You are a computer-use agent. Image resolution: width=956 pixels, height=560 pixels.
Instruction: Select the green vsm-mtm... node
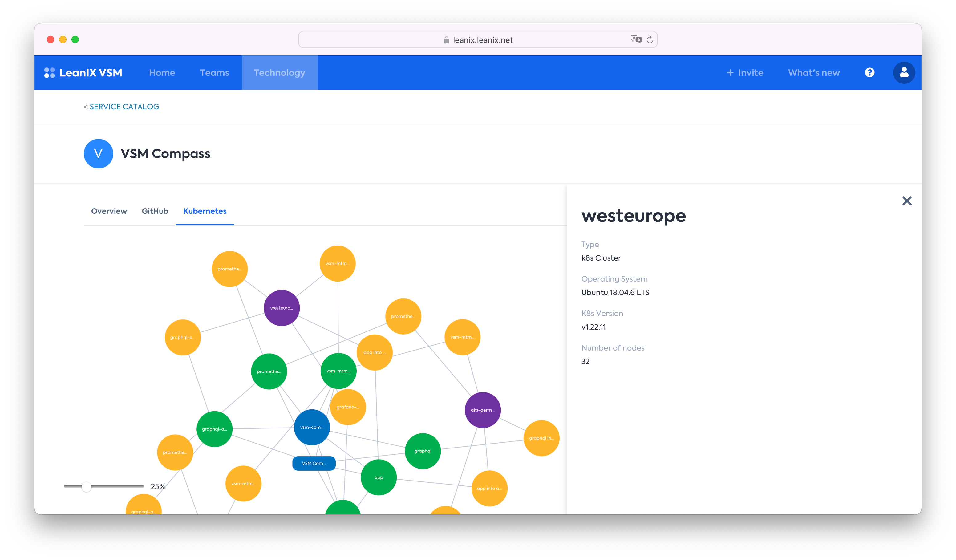(338, 371)
